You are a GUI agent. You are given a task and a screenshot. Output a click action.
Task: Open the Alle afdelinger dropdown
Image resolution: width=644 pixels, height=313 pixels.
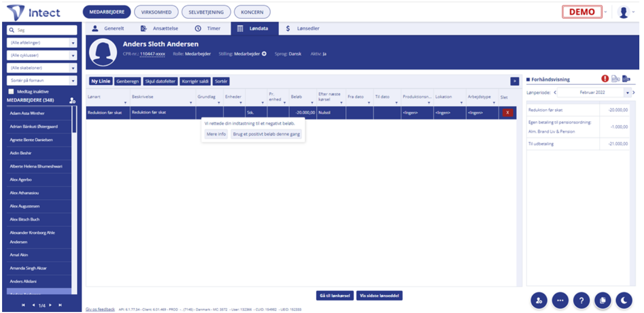coord(42,43)
